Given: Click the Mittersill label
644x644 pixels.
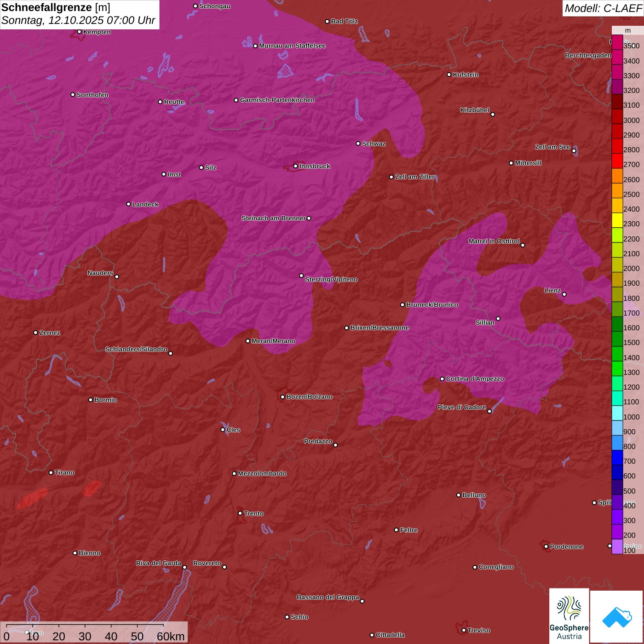Looking at the screenshot, I should pyautogui.click(x=528, y=163).
